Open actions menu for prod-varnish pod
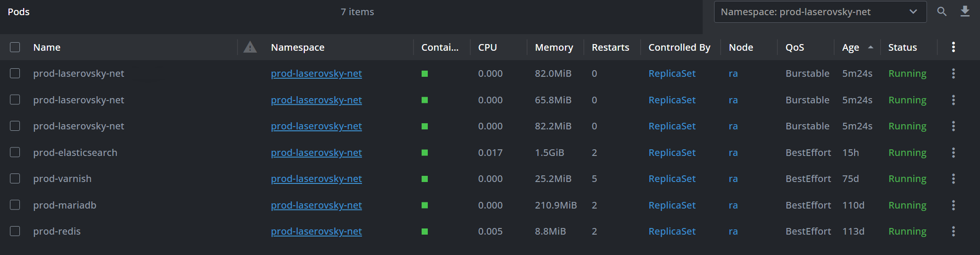This screenshot has width=980, height=255. point(953,179)
